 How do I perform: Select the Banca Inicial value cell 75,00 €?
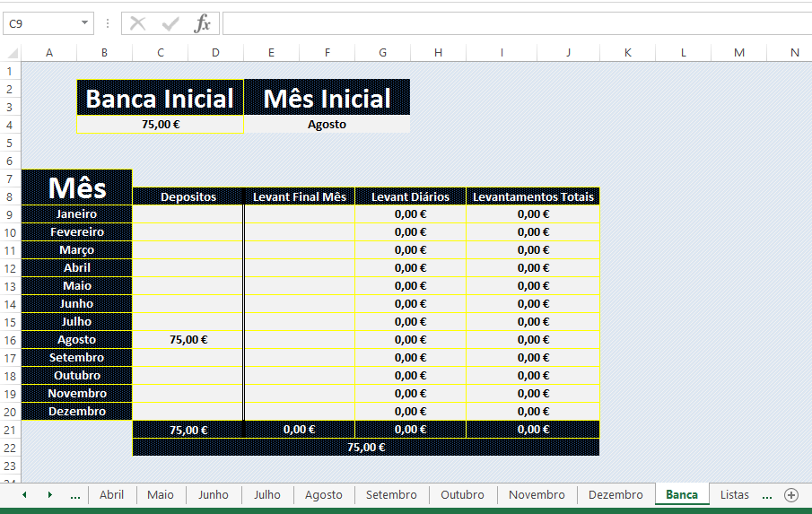(x=161, y=124)
